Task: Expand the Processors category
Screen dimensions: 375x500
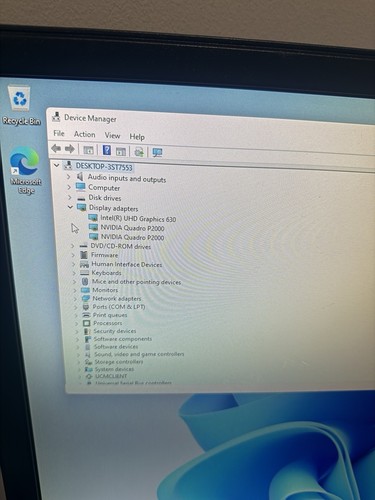Action: point(77,323)
